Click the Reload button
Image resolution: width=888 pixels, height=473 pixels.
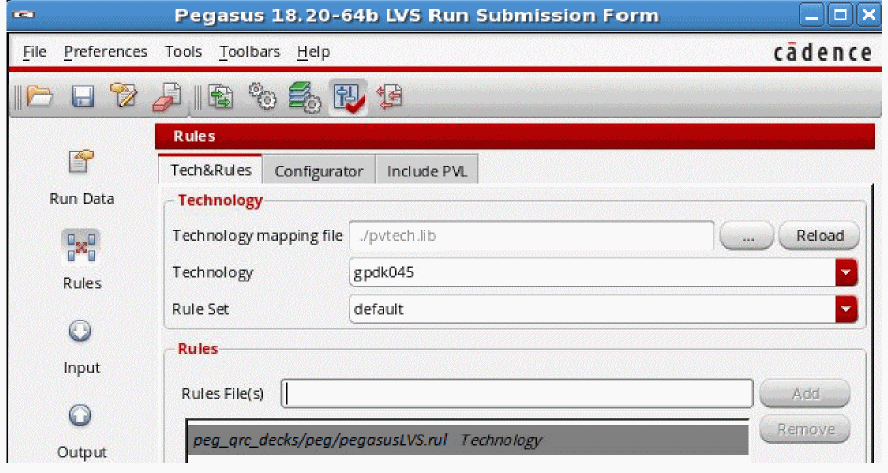coord(819,236)
